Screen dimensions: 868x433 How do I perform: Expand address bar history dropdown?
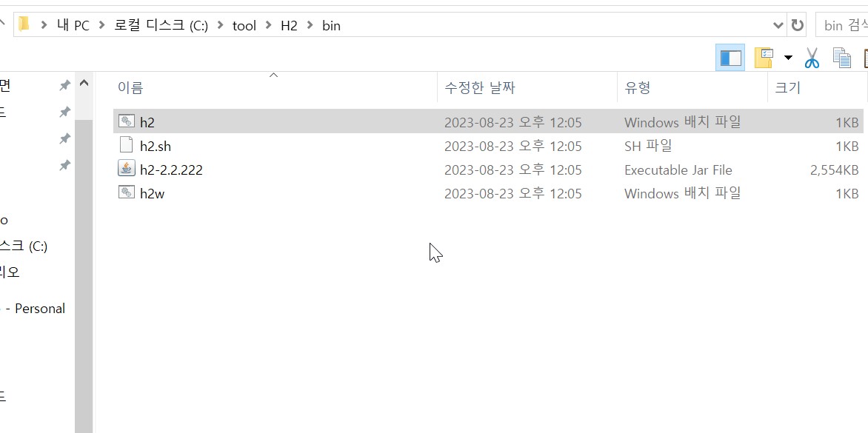(778, 25)
